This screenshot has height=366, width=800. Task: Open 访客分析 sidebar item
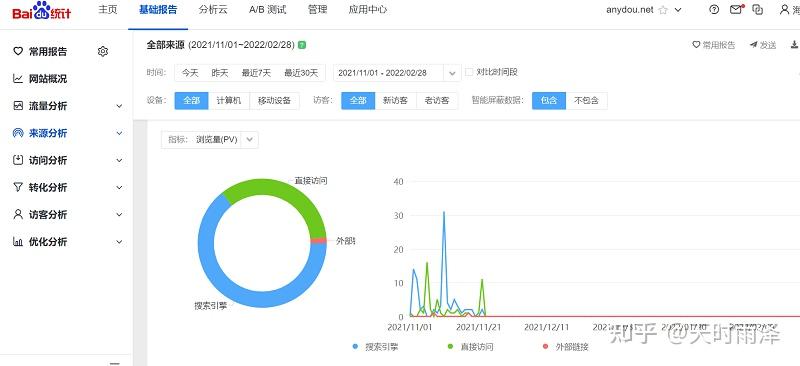(x=47, y=214)
